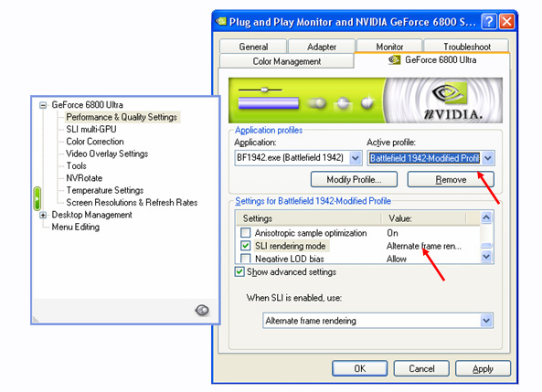
Task: Enable the Anisotropic sample optimization checkbox
Action: pyautogui.click(x=246, y=232)
